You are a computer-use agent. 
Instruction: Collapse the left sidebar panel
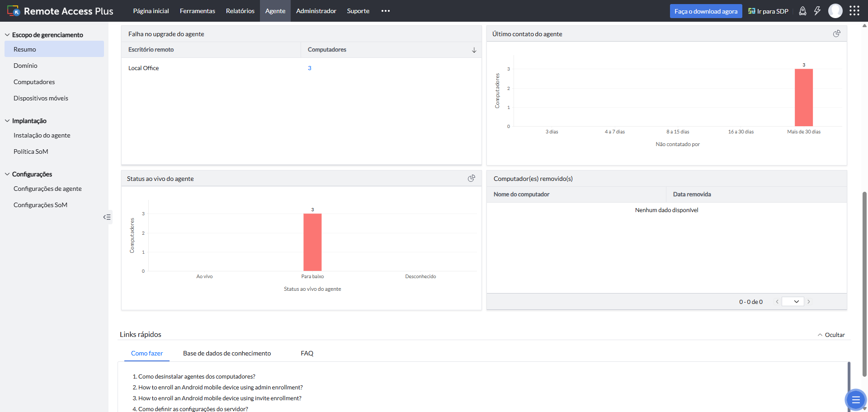point(107,217)
